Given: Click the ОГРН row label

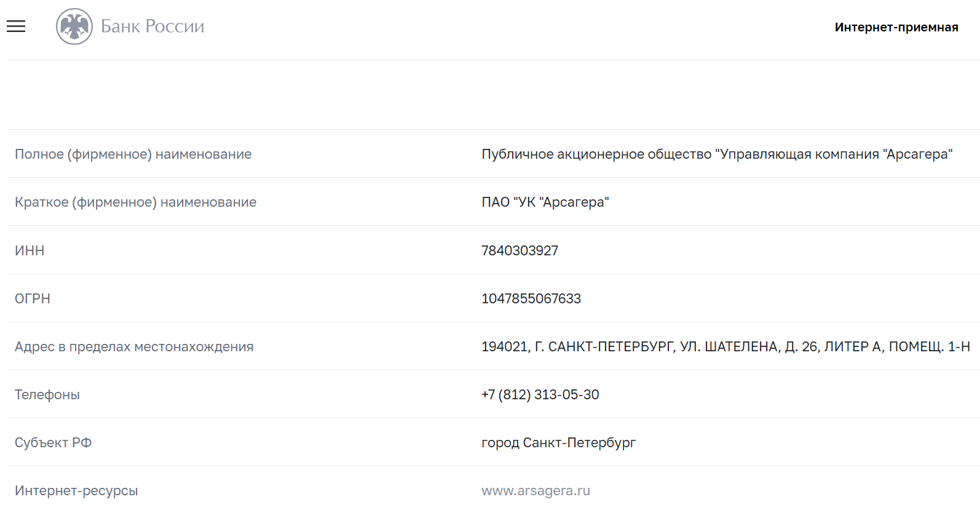Looking at the screenshot, I should tap(33, 298).
